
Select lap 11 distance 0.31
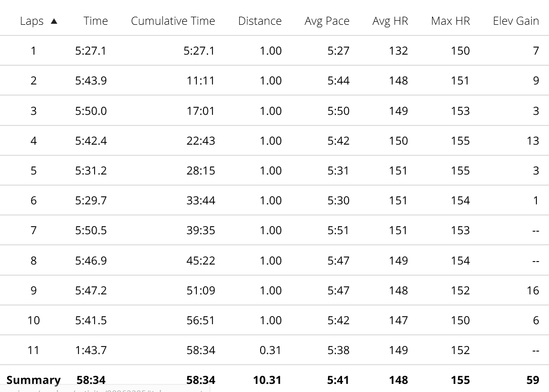tap(270, 351)
